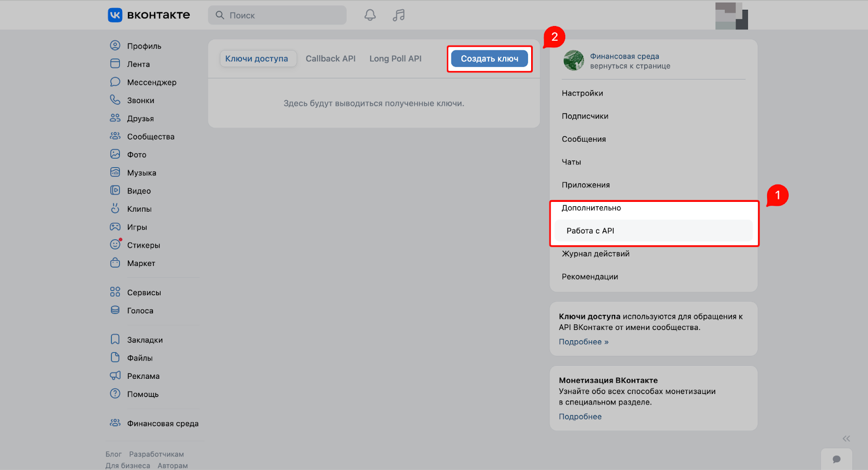Click the Авторам footer link

(173, 466)
